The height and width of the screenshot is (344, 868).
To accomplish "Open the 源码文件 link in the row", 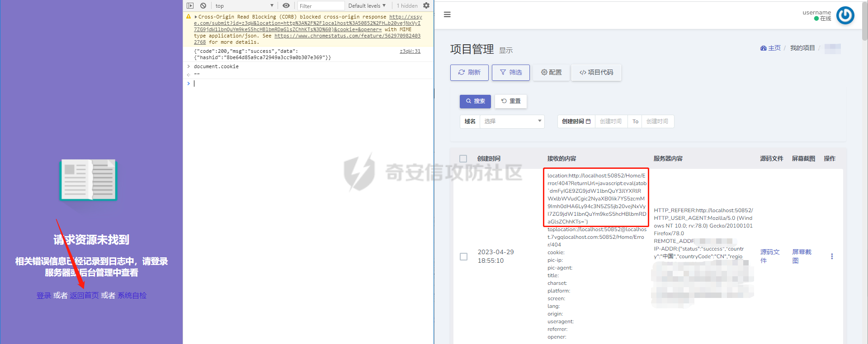I will (x=769, y=256).
